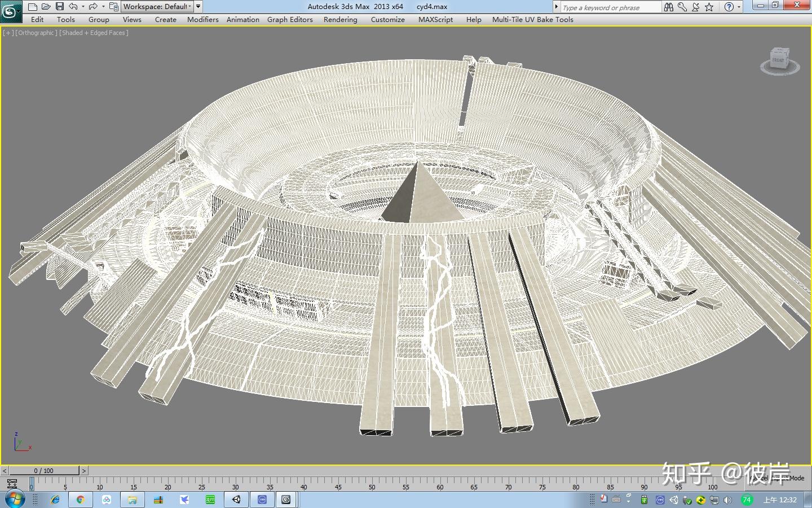Open the MAXScript menu
Viewport: 812px width, 508px height.
pos(436,19)
